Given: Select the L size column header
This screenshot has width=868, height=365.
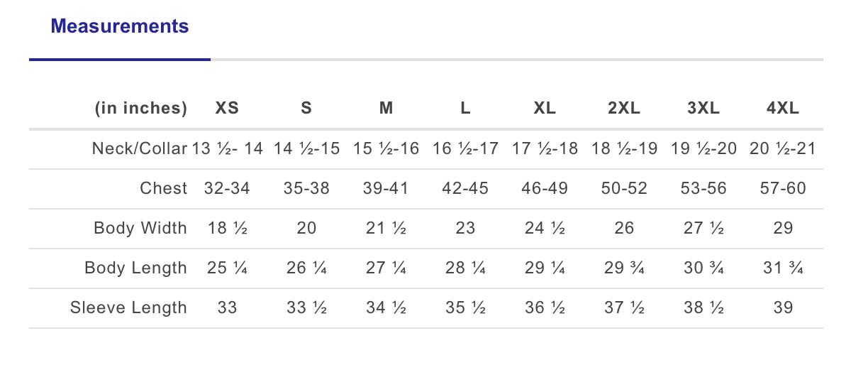Looking at the screenshot, I should (465, 109).
